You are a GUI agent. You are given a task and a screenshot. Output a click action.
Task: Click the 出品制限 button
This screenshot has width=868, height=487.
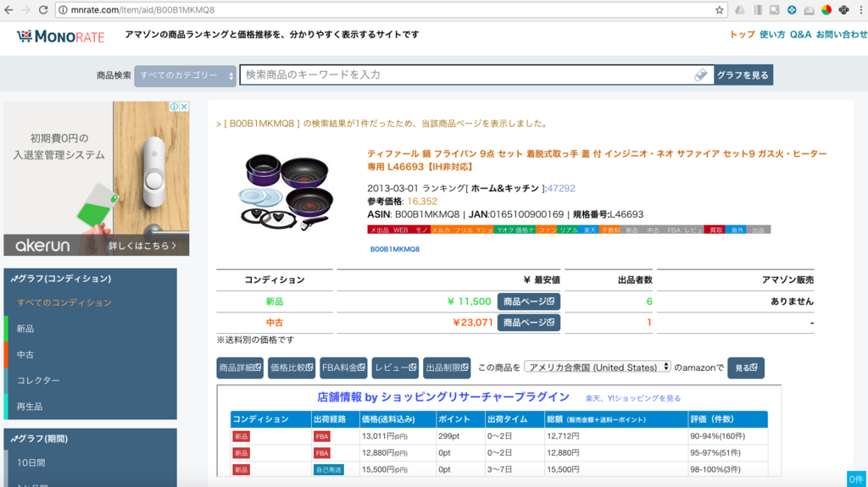[447, 368]
